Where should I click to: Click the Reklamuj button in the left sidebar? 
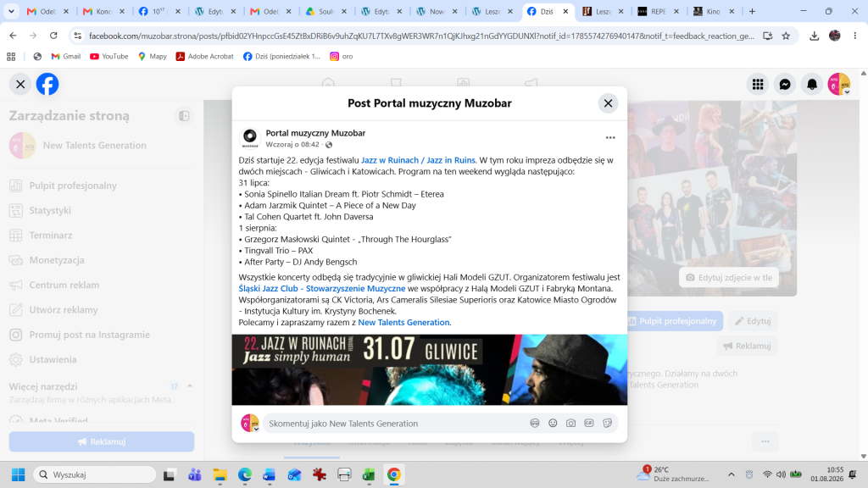[x=102, y=441]
